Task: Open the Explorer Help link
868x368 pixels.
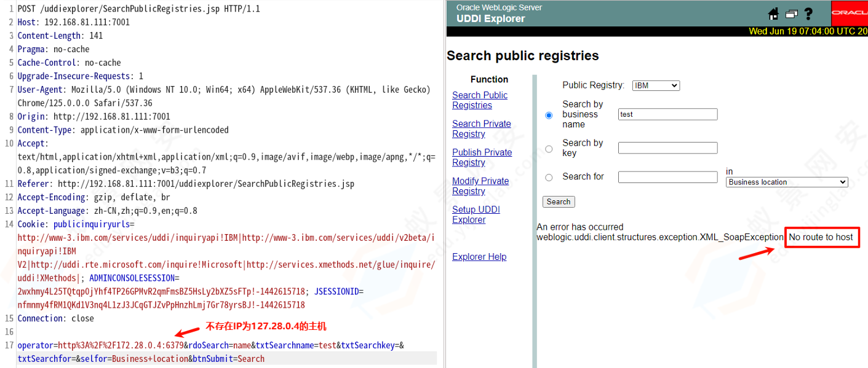Action: pyautogui.click(x=479, y=257)
